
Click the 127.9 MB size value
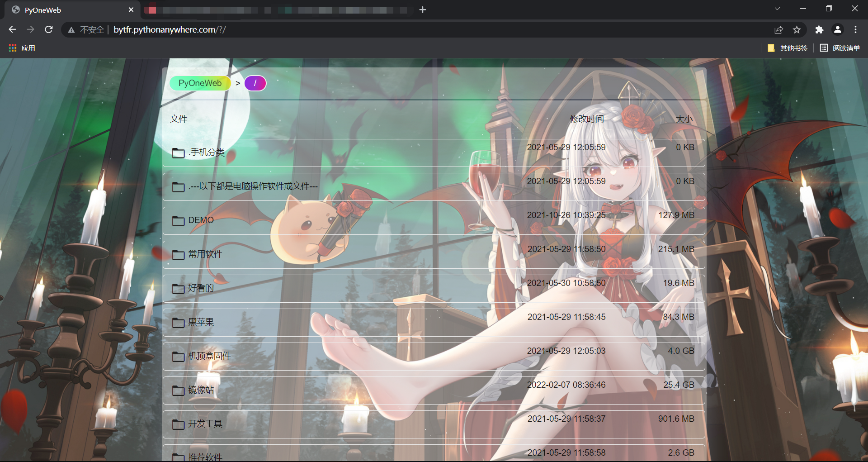click(676, 215)
